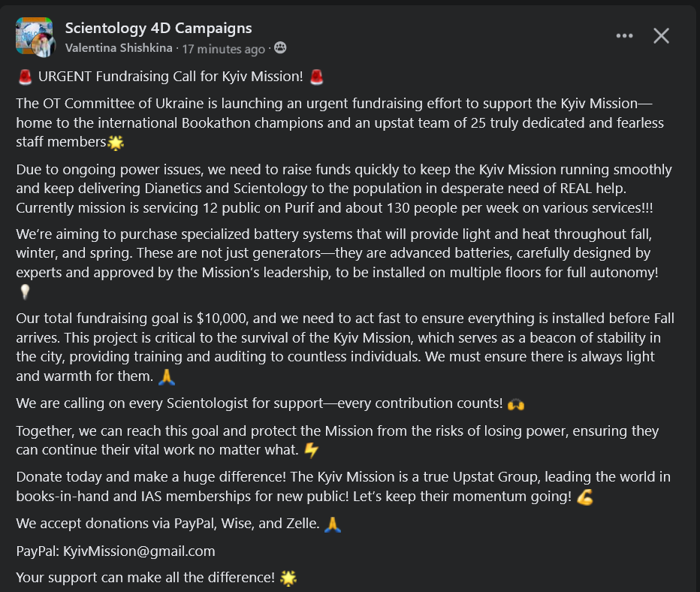Click the praying hands emoji after "warmth for them."
The image size is (700, 592).
pyautogui.click(x=167, y=376)
